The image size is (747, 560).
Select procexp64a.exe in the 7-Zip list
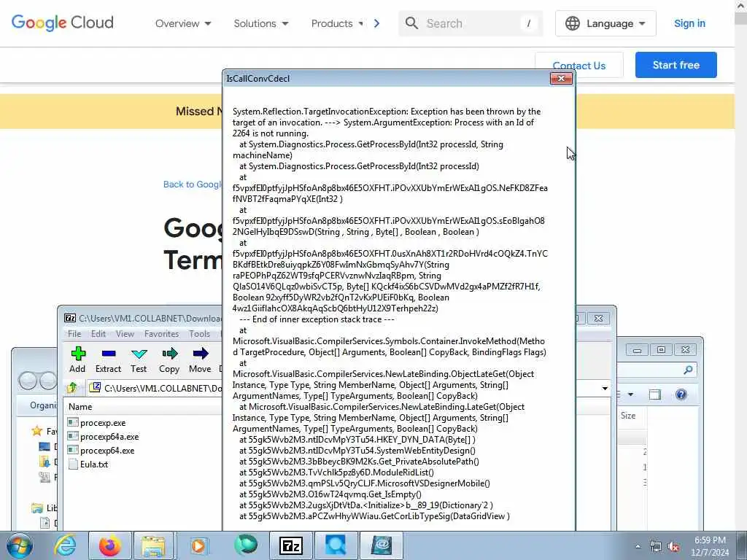point(109,437)
